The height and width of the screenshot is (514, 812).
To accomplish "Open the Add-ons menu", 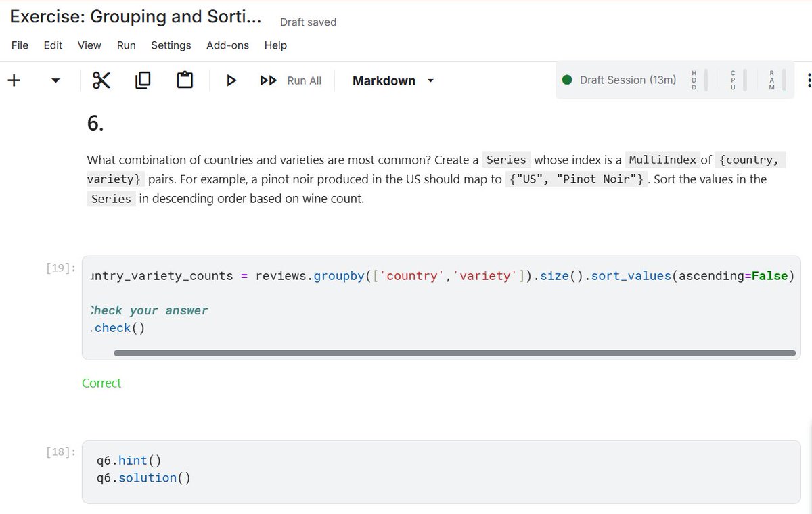I will point(227,45).
